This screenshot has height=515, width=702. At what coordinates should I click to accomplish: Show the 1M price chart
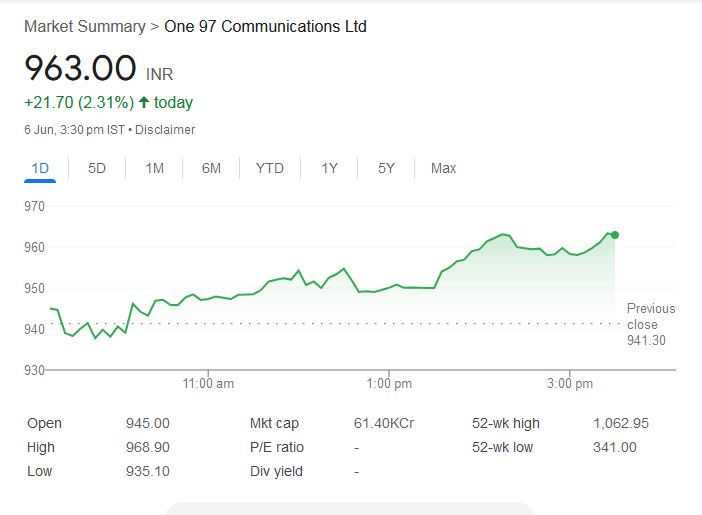click(154, 168)
